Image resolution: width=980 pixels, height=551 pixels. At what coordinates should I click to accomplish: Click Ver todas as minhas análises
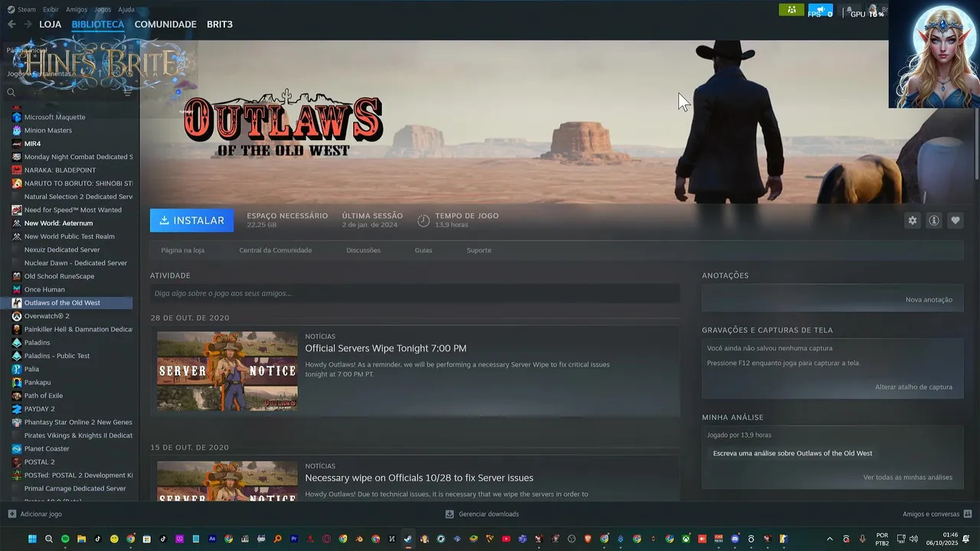(x=908, y=478)
